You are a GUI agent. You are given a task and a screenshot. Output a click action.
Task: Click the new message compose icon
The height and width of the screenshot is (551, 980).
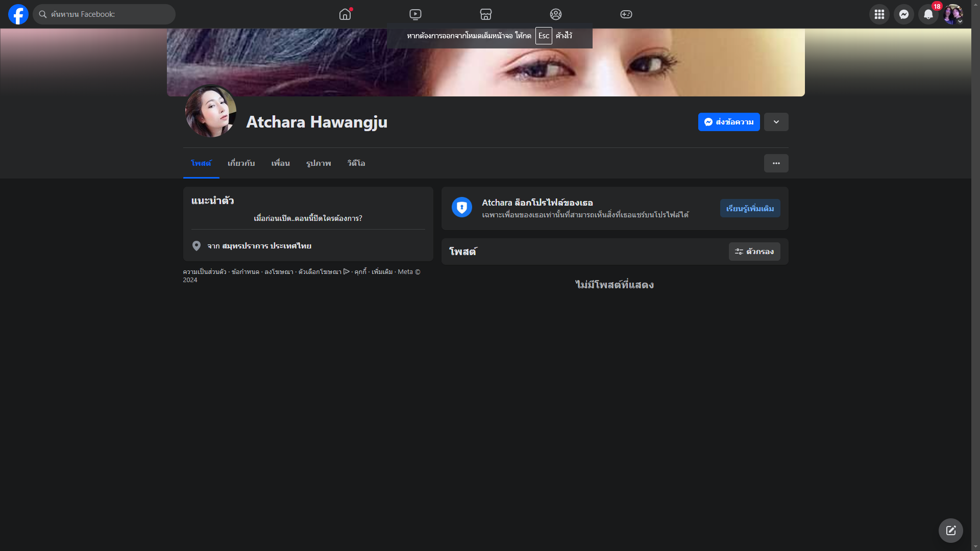tap(950, 531)
